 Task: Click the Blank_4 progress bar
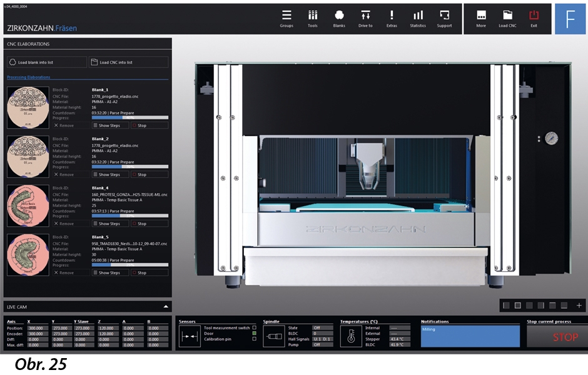point(130,216)
